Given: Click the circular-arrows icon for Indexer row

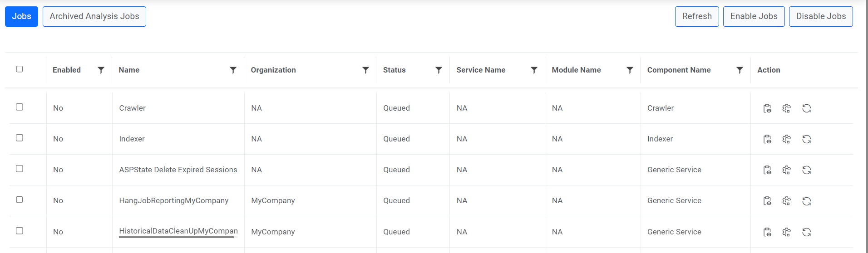Looking at the screenshot, I should 806,139.
